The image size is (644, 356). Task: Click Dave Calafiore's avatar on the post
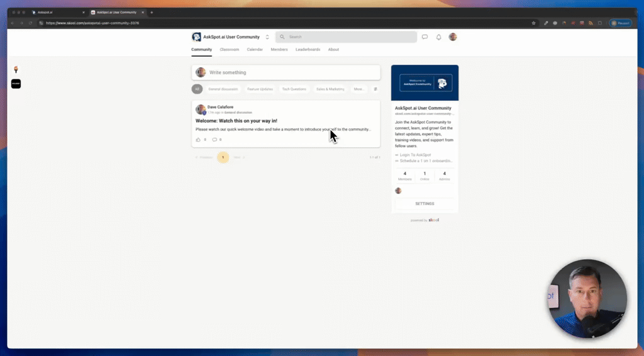(x=201, y=109)
